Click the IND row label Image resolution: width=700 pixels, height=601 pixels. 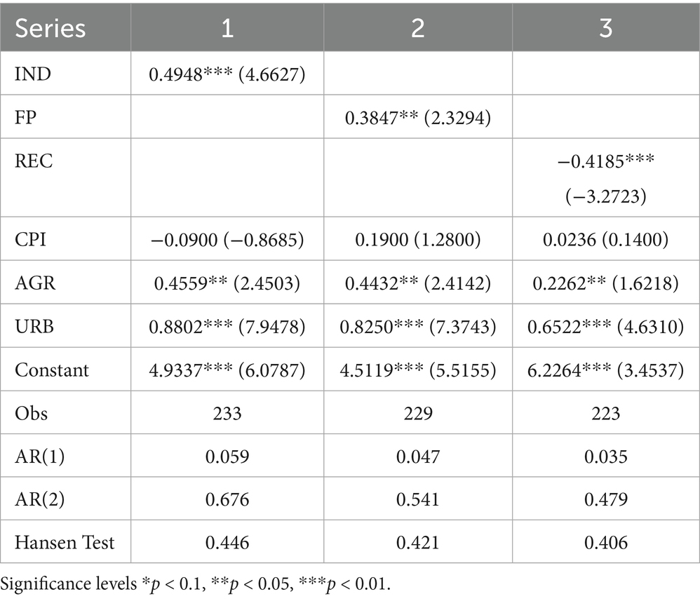33,74
